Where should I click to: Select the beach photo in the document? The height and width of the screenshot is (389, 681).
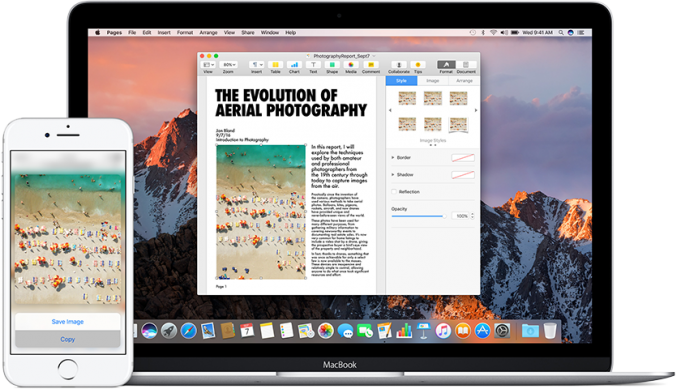tap(261, 212)
